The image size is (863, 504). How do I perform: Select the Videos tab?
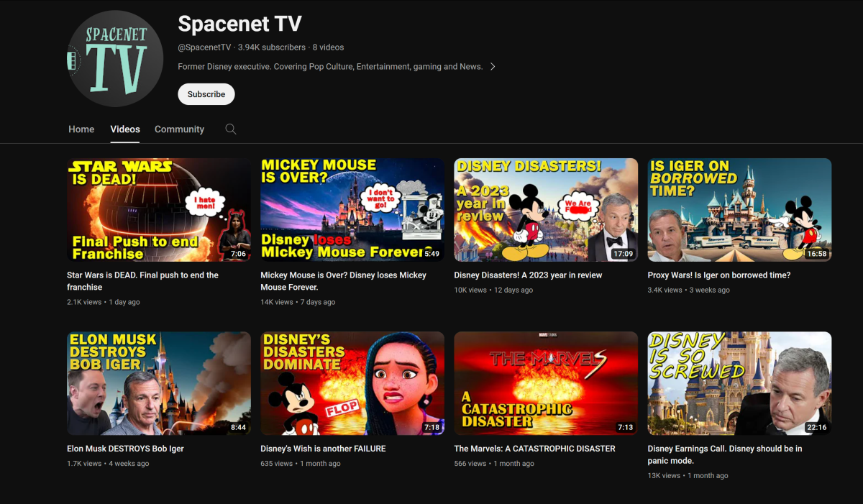pos(125,129)
